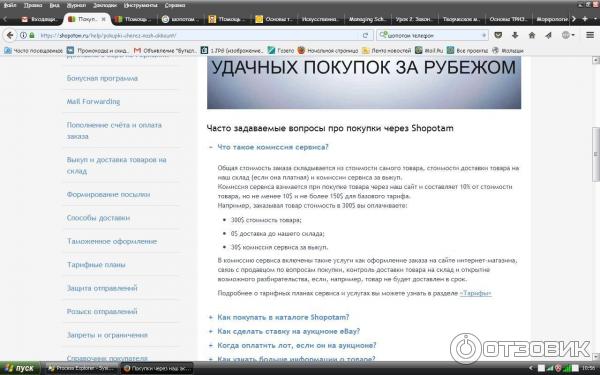Open Таможенное оформление in the sidebar
Screen dimensions: 600x375
click(x=112, y=241)
